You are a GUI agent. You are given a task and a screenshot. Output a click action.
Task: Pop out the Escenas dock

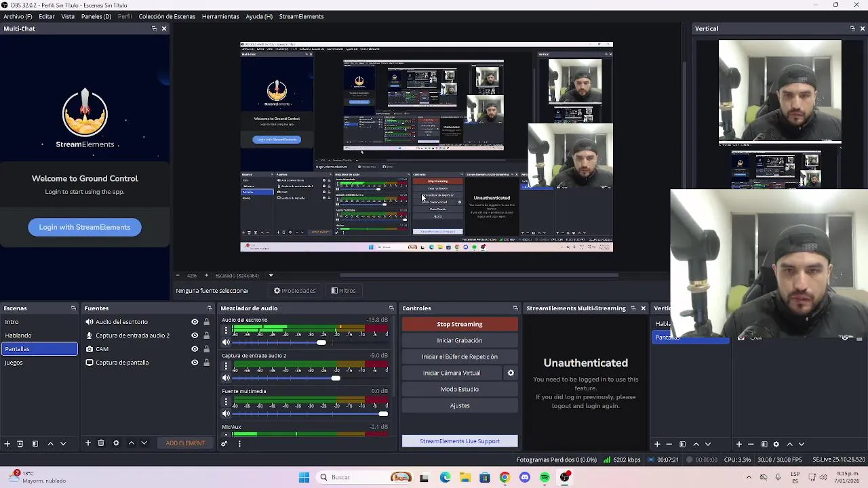click(73, 308)
